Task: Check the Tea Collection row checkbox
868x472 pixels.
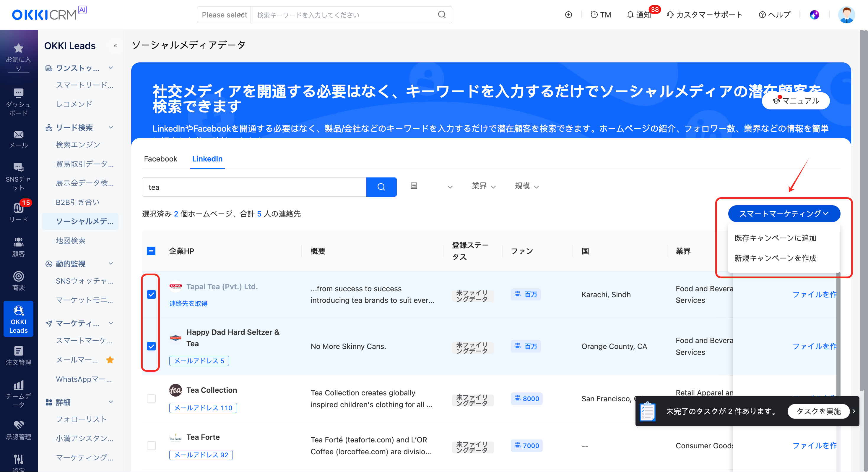Action: click(151, 398)
